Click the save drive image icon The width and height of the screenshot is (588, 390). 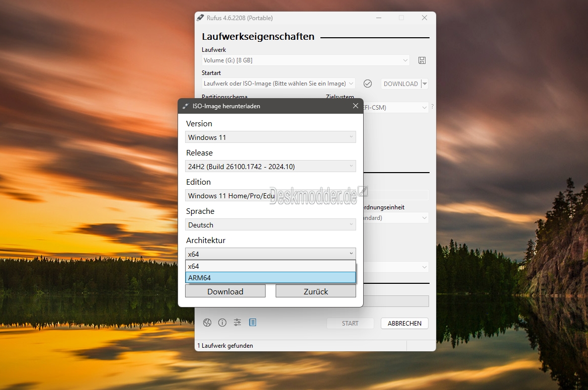coord(422,60)
